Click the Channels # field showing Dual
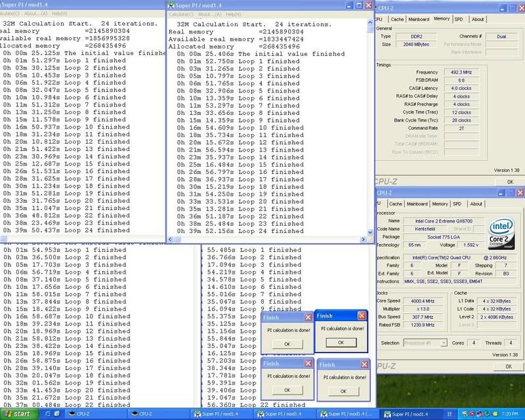 pyautogui.click(x=501, y=36)
